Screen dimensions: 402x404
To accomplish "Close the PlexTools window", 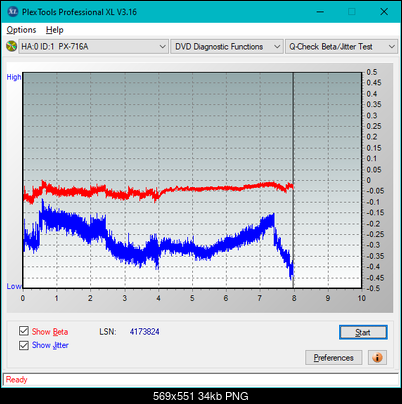I will click(384, 12).
